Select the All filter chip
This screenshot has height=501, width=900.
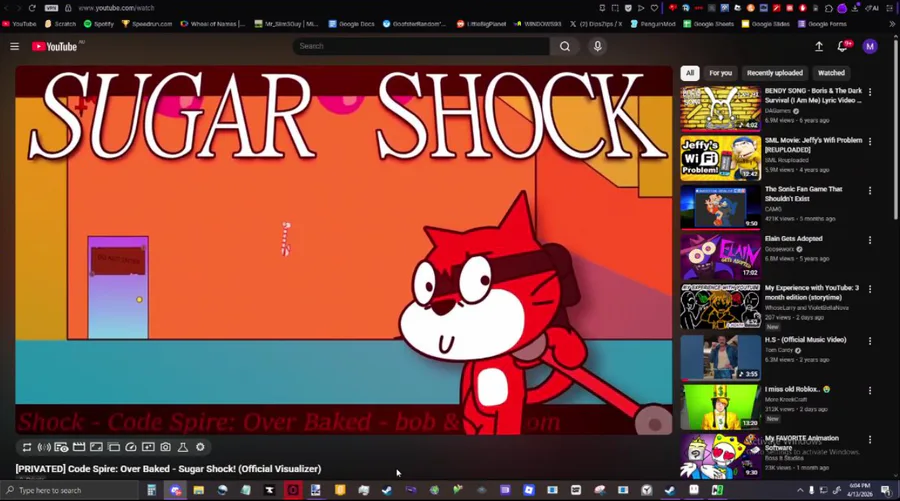pos(690,73)
